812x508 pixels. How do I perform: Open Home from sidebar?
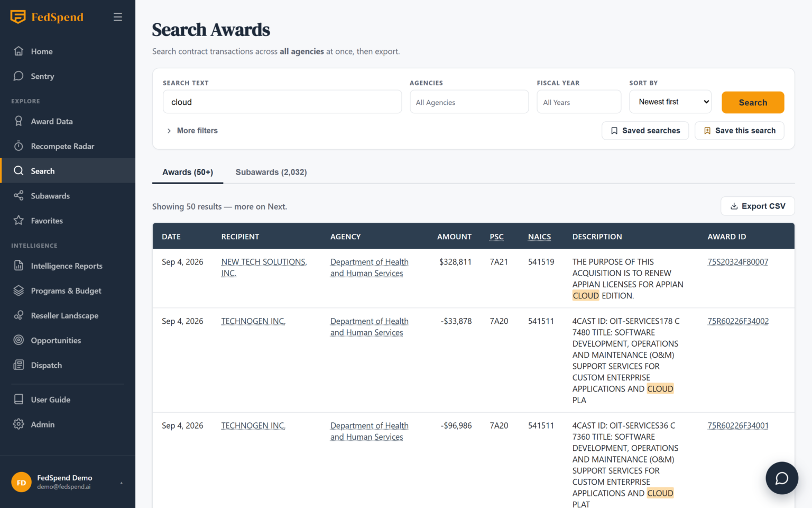[x=68, y=51]
